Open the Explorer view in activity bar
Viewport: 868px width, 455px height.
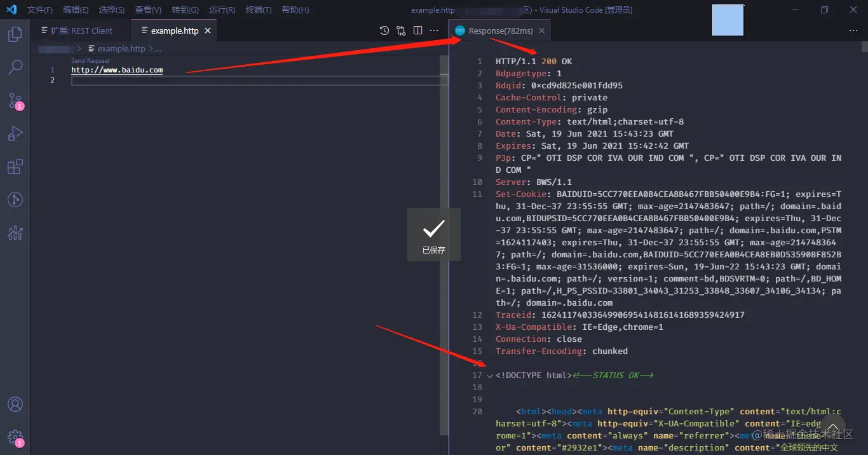15,34
